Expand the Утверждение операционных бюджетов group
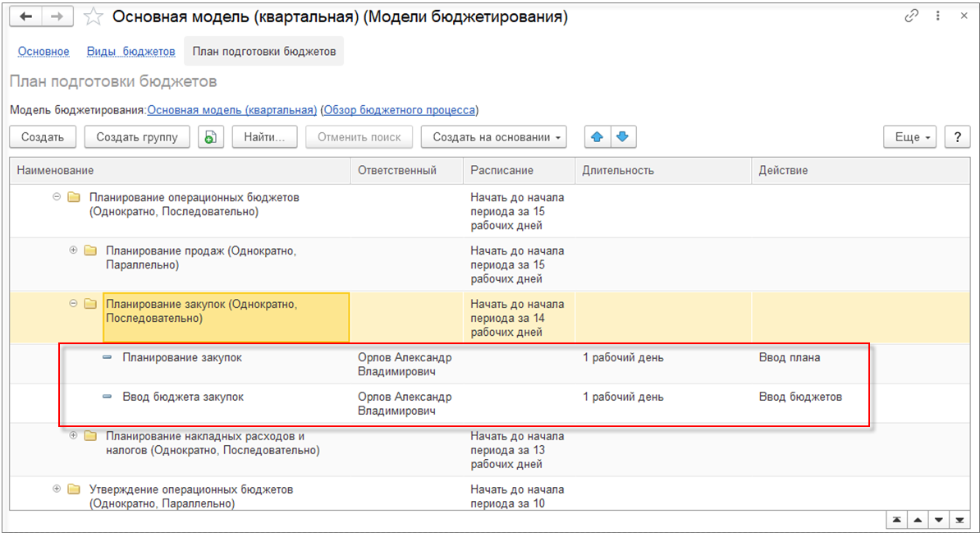Viewport: 980px width, 533px height. click(57, 489)
